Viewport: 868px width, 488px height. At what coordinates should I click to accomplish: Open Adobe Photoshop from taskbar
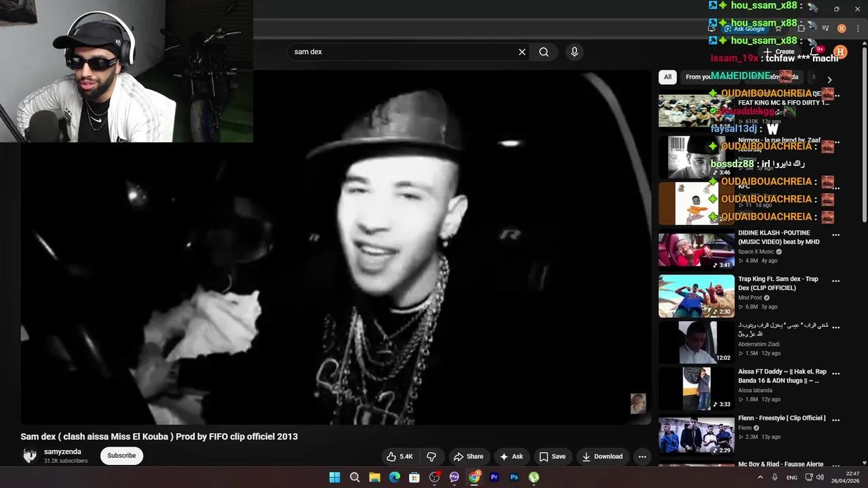[x=514, y=477]
